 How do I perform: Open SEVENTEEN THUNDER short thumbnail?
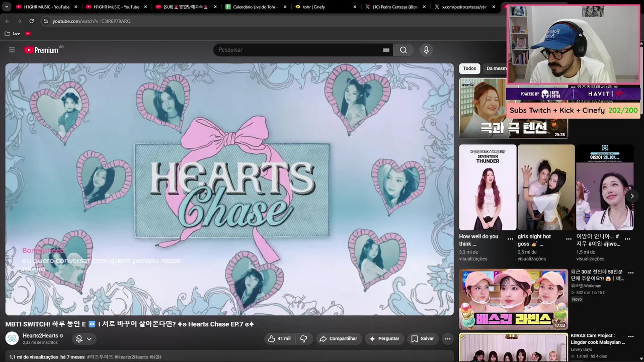pyautogui.click(x=488, y=188)
